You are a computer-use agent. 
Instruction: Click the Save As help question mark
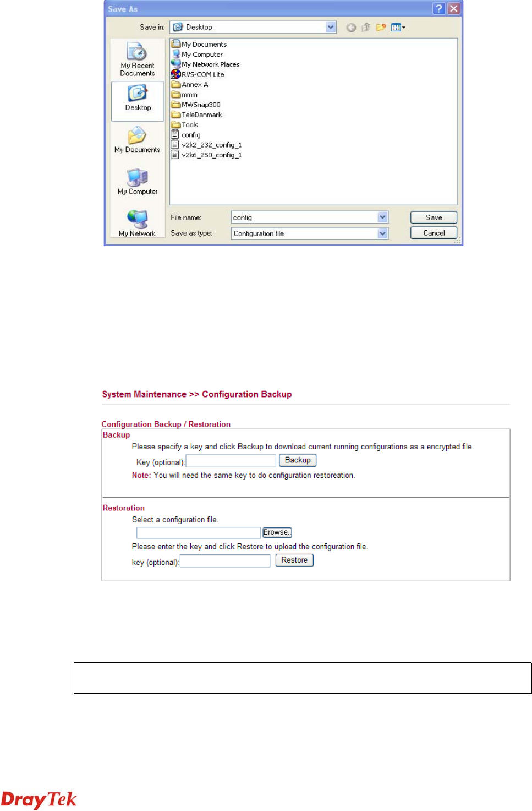[x=438, y=8]
